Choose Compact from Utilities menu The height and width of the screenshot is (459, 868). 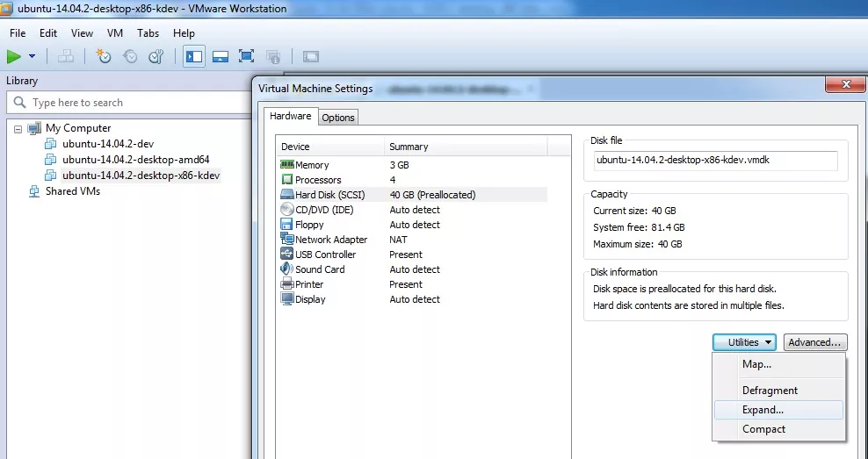tap(779, 429)
